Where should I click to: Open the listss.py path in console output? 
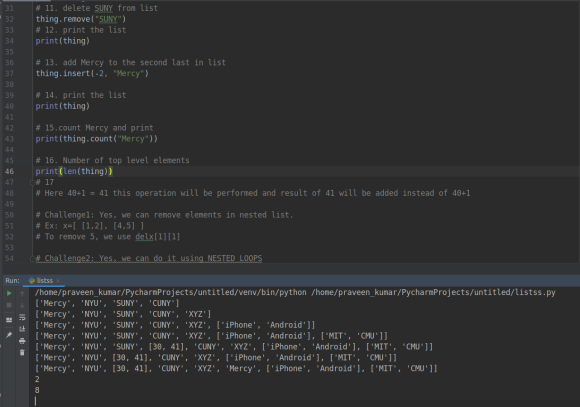[x=433, y=292]
